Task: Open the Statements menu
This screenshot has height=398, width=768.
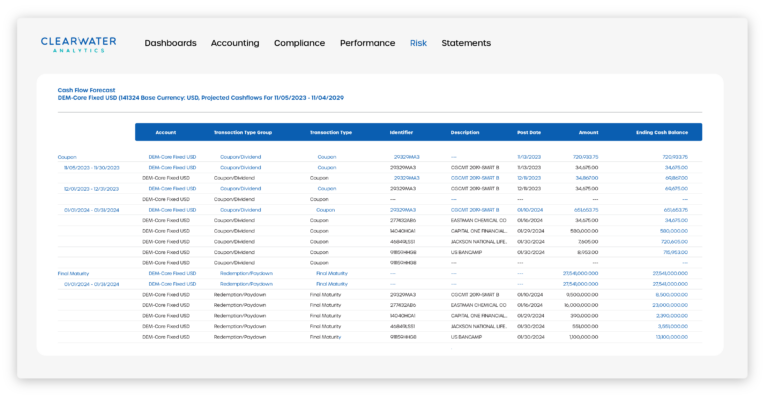Action: point(466,43)
